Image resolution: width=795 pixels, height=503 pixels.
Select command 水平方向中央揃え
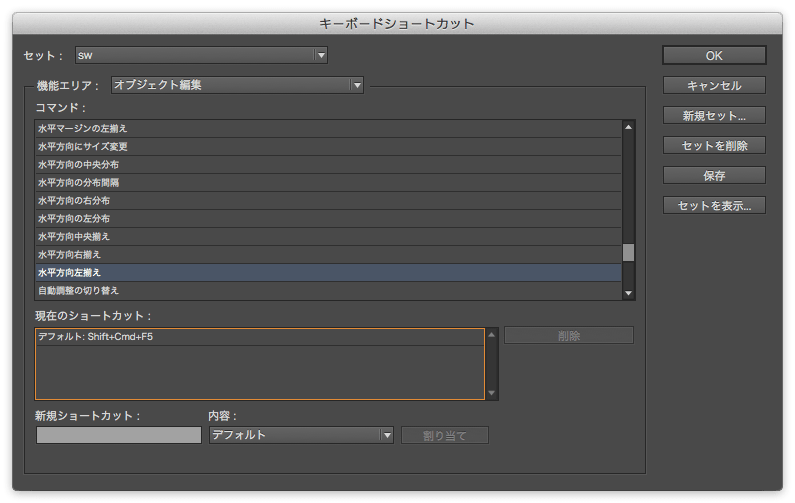328,237
